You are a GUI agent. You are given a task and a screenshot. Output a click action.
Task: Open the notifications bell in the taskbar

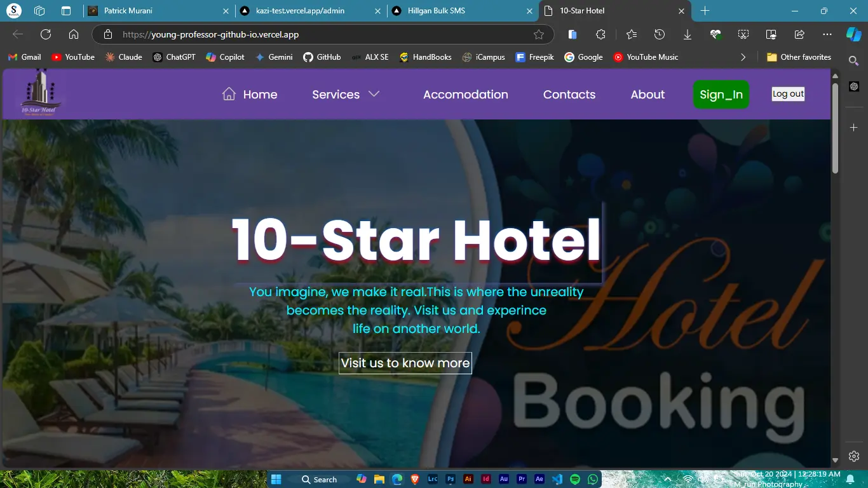point(850,479)
